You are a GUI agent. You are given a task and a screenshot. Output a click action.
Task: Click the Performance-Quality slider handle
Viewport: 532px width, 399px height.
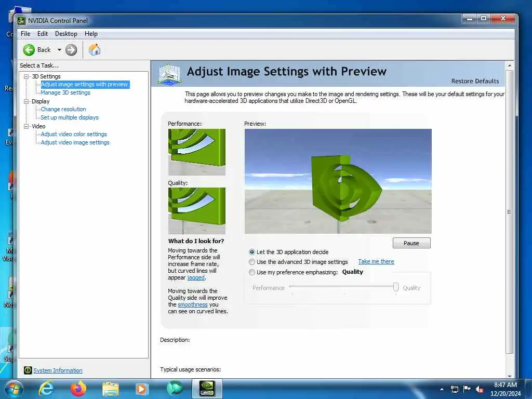click(x=395, y=287)
